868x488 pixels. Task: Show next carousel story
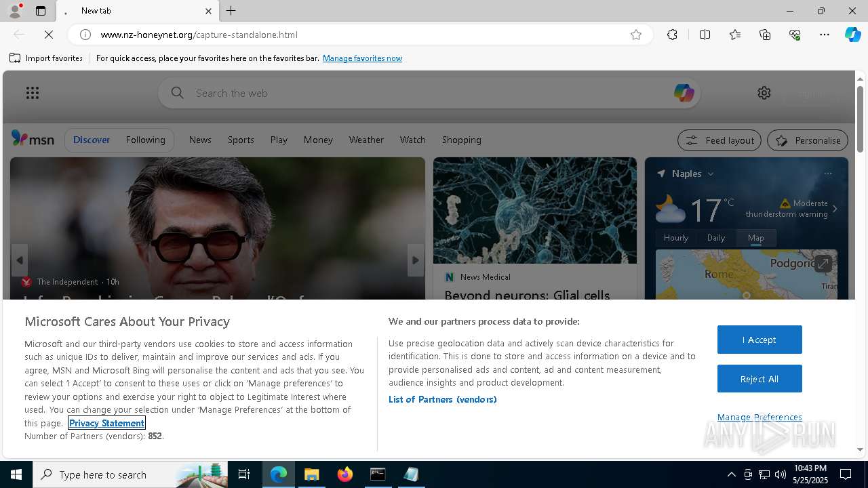(416, 260)
